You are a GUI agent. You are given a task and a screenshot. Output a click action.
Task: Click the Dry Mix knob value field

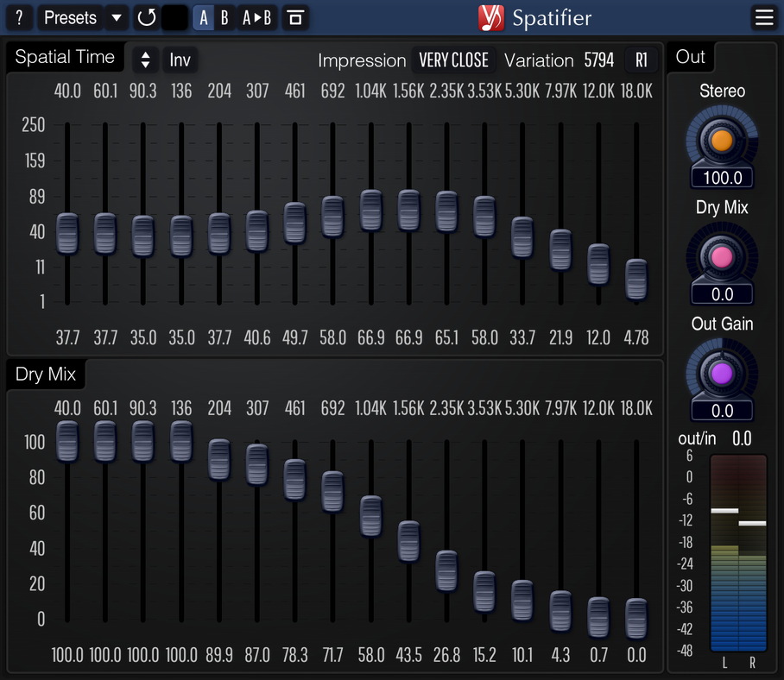722,294
